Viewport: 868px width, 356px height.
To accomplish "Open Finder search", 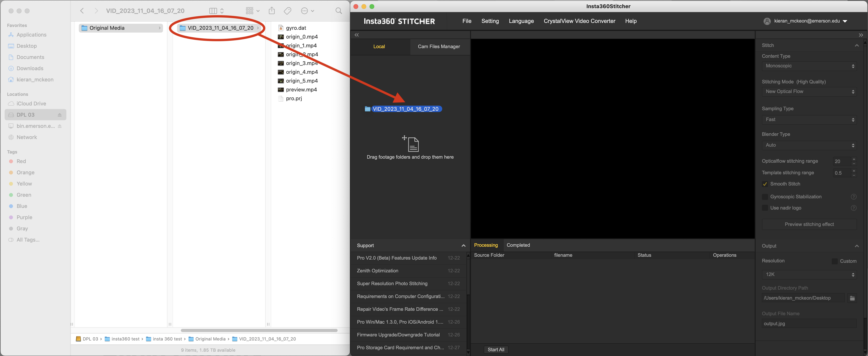I will pyautogui.click(x=339, y=11).
